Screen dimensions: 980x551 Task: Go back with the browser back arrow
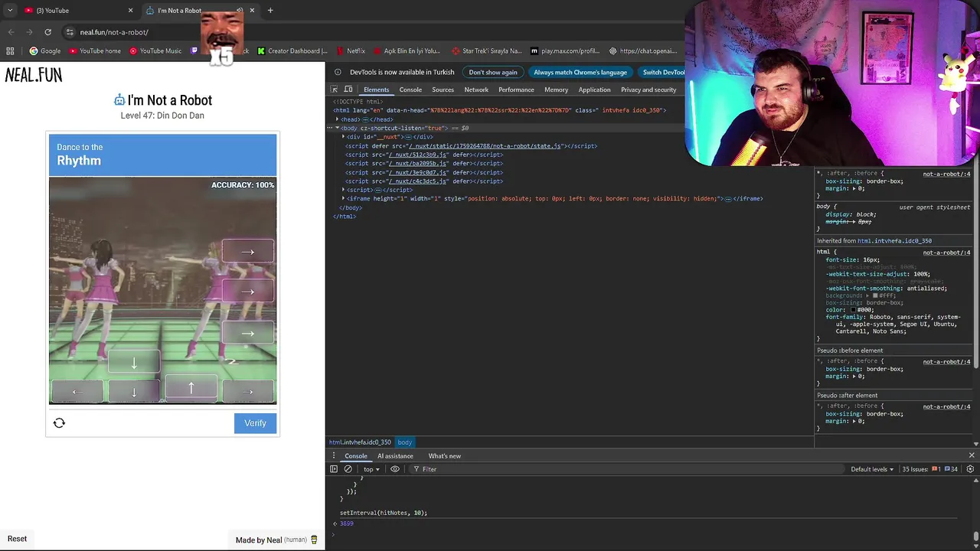tap(11, 32)
